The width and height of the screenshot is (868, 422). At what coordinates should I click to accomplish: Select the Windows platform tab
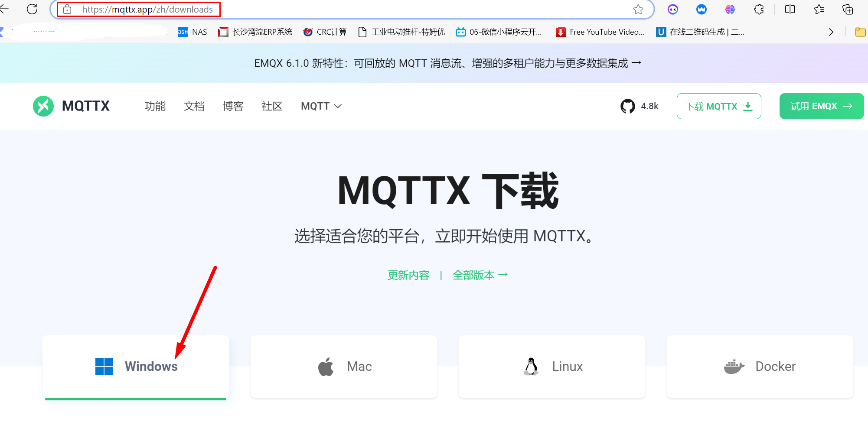pos(136,367)
